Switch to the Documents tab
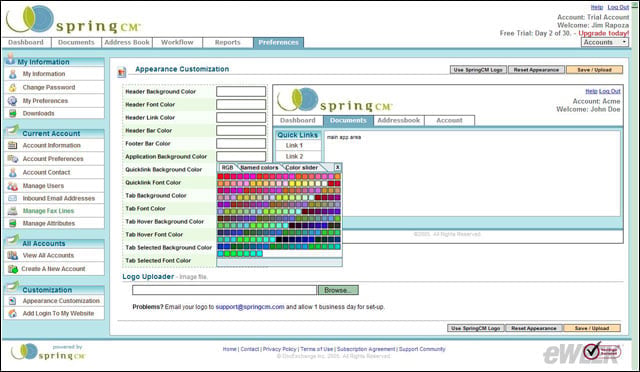This screenshot has width=640, height=372. click(76, 42)
